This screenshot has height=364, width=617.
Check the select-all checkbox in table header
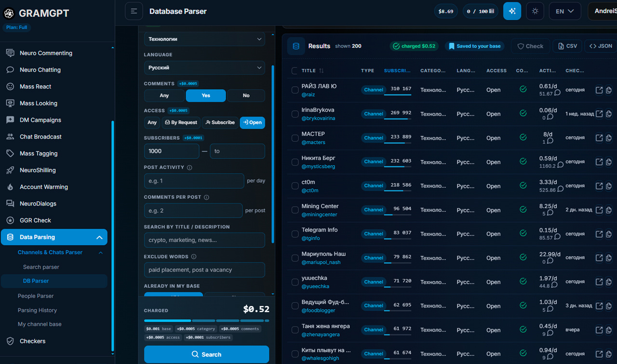(295, 71)
